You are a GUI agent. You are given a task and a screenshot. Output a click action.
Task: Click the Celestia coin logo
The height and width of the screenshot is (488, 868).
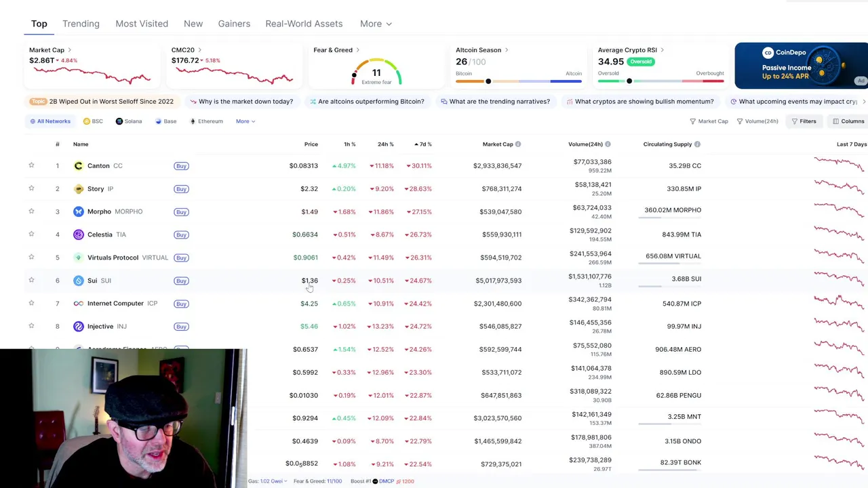79,235
